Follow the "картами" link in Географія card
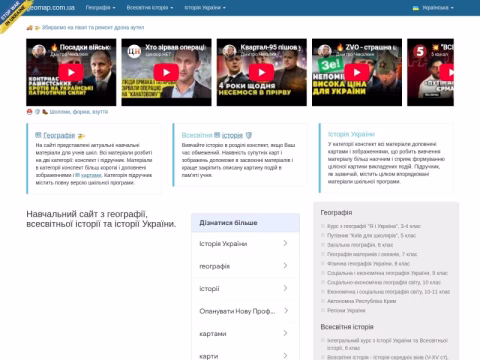Viewport: 480px width, 360px height. [x=91, y=175]
